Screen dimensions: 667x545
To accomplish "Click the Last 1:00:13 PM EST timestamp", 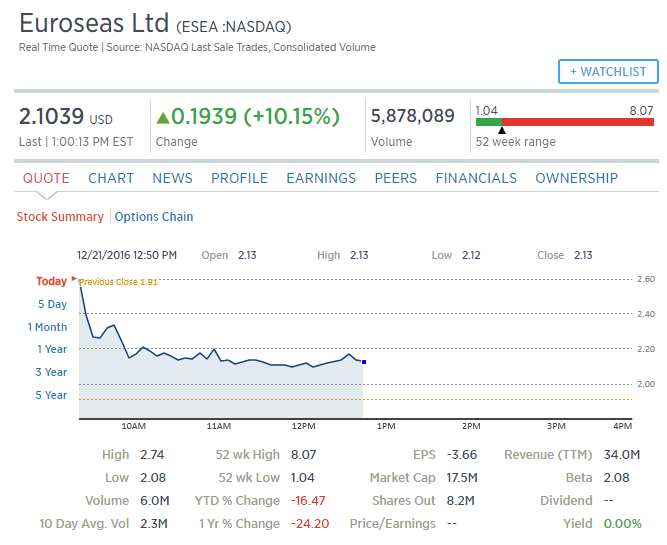I will point(76,142).
